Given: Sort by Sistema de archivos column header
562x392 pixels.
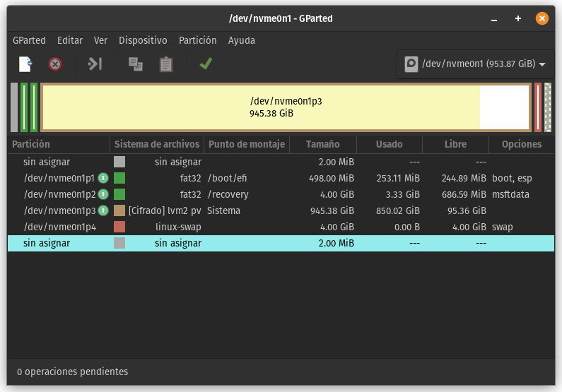Looking at the screenshot, I should coord(157,144).
